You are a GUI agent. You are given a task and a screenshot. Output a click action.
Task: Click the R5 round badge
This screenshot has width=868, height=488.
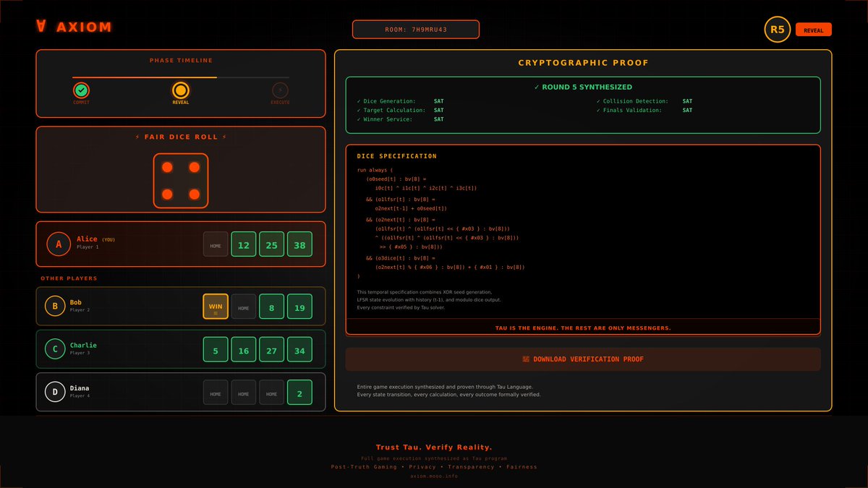pyautogui.click(x=777, y=29)
